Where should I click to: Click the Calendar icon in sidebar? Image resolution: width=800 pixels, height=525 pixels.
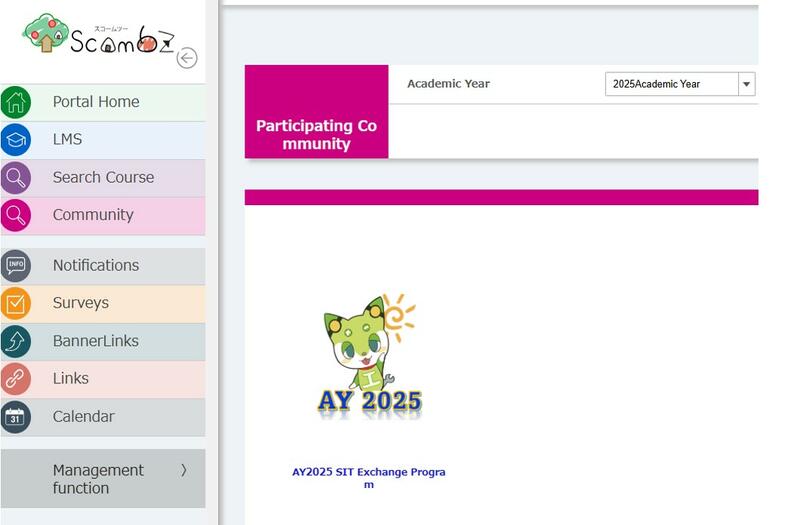coord(16,417)
